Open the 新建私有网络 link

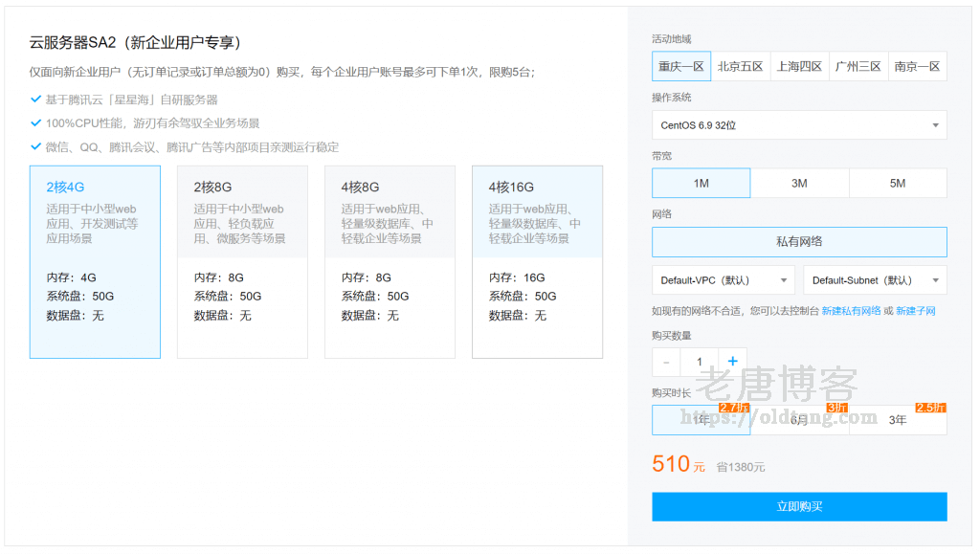point(851,311)
